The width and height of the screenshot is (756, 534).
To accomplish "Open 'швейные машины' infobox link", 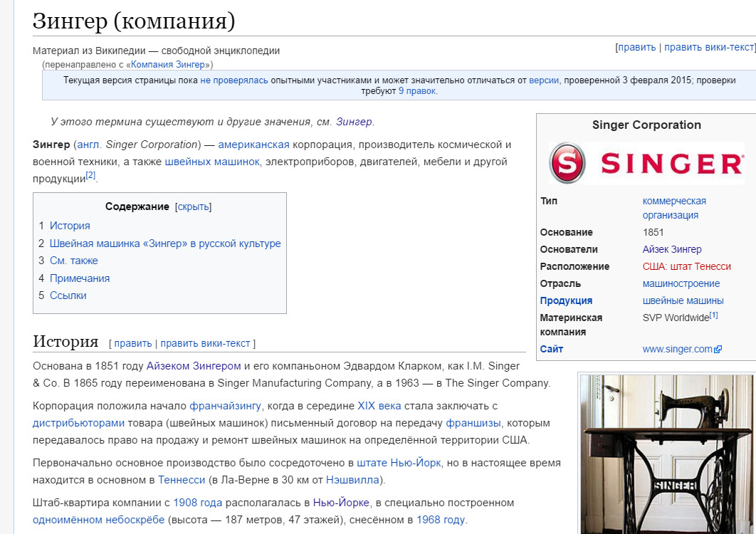I will (683, 300).
